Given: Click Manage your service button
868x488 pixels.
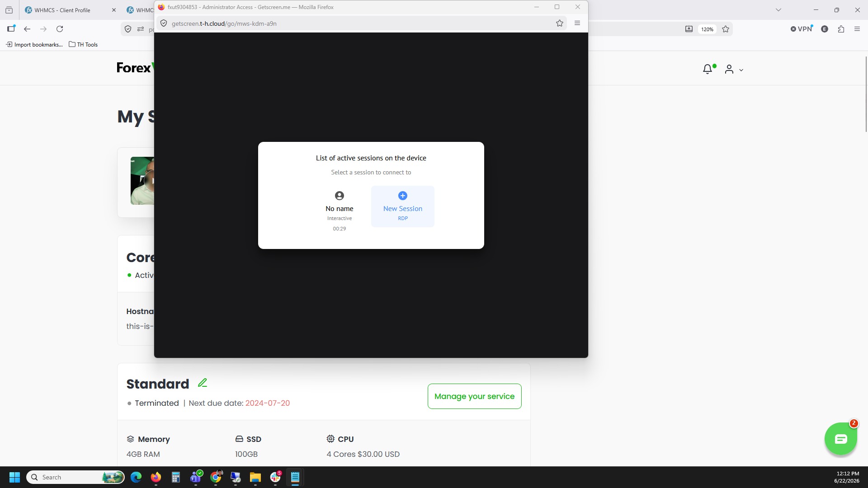Looking at the screenshot, I should pyautogui.click(x=474, y=396).
